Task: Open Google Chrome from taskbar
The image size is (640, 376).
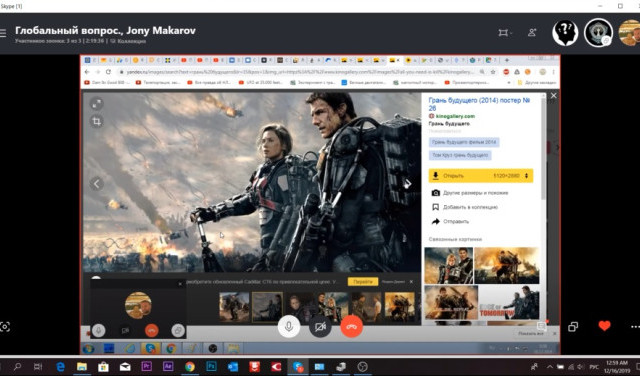Action: (189, 367)
